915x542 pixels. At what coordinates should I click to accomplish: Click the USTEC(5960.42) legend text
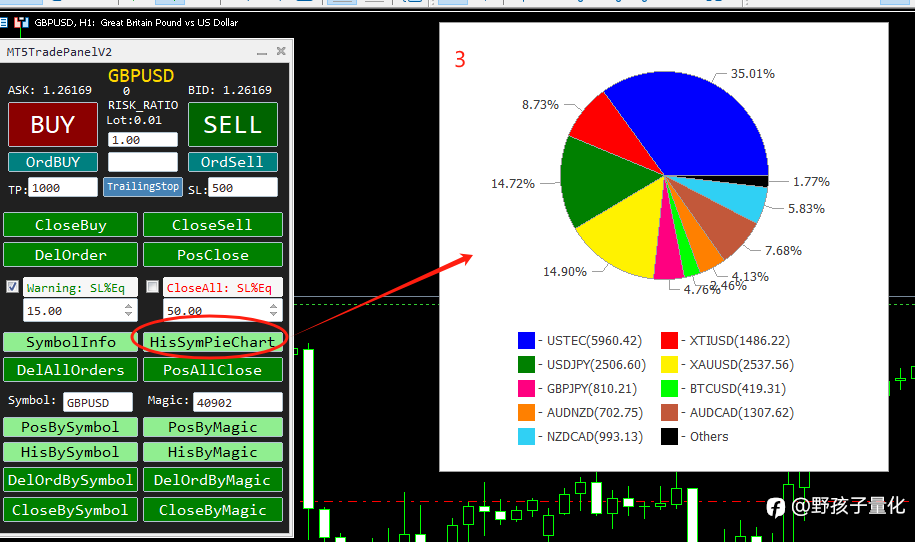point(594,341)
